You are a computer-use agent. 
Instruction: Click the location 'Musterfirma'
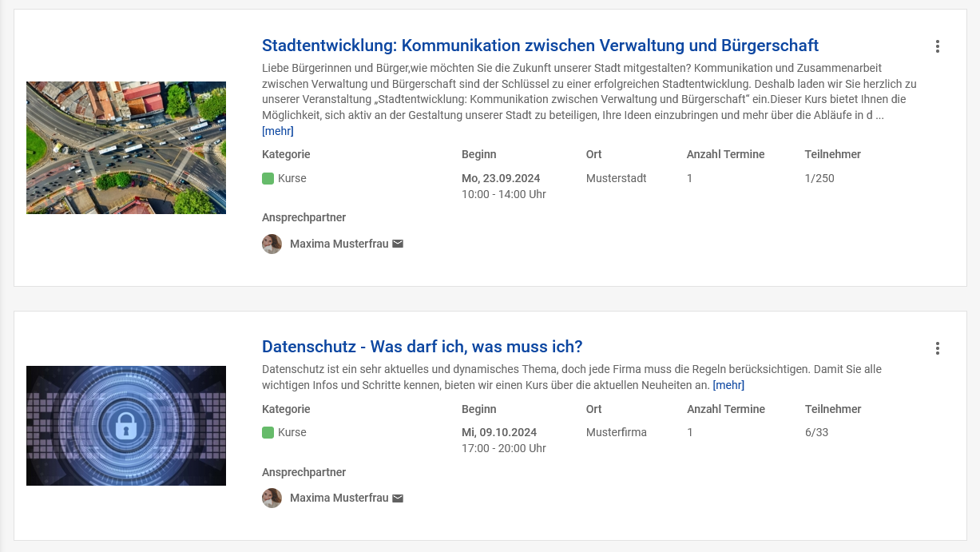pos(617,432)
